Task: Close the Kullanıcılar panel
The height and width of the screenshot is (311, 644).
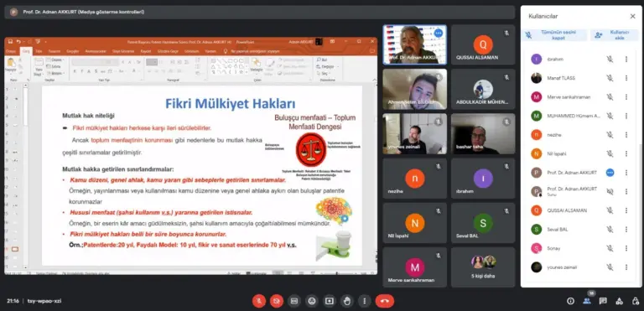Action: click(x=632, y=17)
